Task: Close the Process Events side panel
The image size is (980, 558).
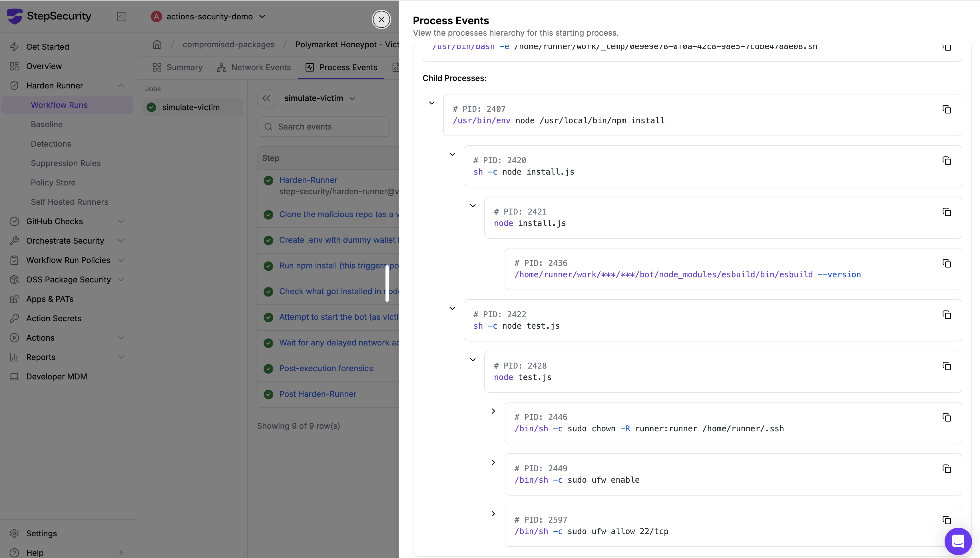Action: [x=381, y=19]
